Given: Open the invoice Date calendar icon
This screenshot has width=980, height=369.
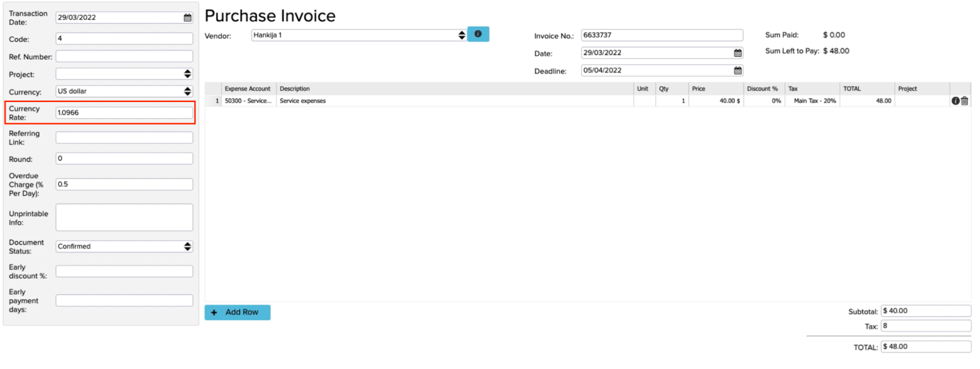Looking at the screenshot, I should click(737, 53).
